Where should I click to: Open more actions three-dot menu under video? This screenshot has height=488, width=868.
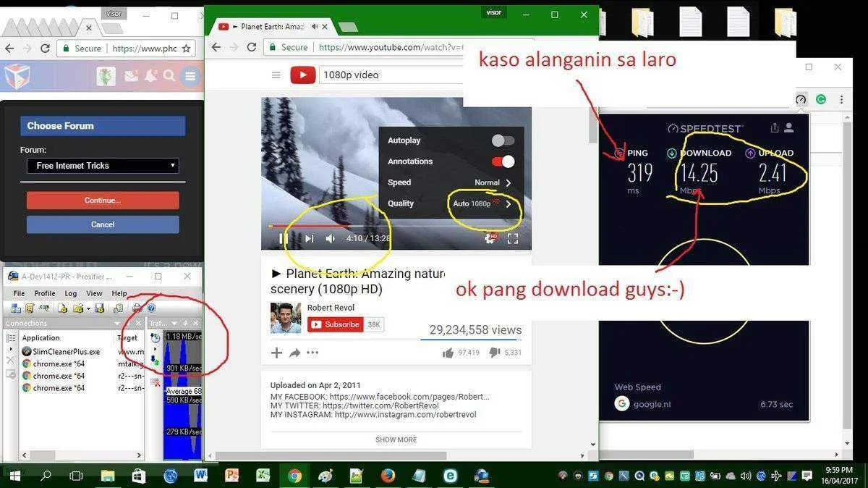coord(312,353)
